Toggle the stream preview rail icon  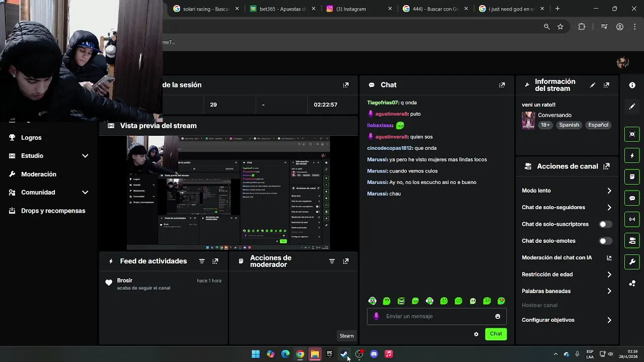pyautogui.click(x=632, y=134)
